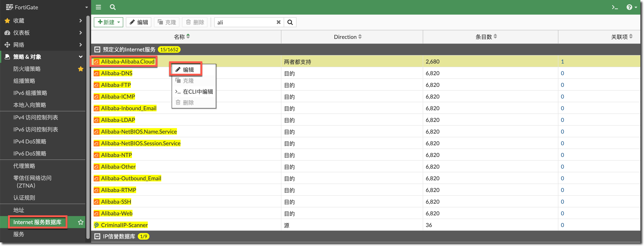Click the top bar search magnifier

coord(113,7)
